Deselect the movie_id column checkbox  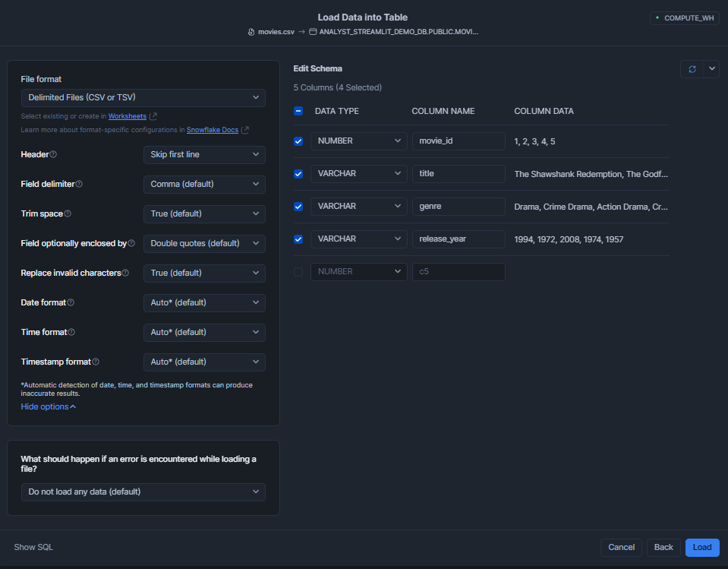tap(298, 141)
